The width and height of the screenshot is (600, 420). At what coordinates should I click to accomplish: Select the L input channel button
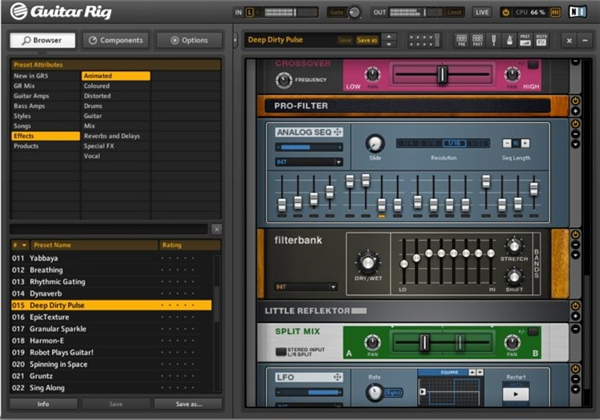click(249, 13)
